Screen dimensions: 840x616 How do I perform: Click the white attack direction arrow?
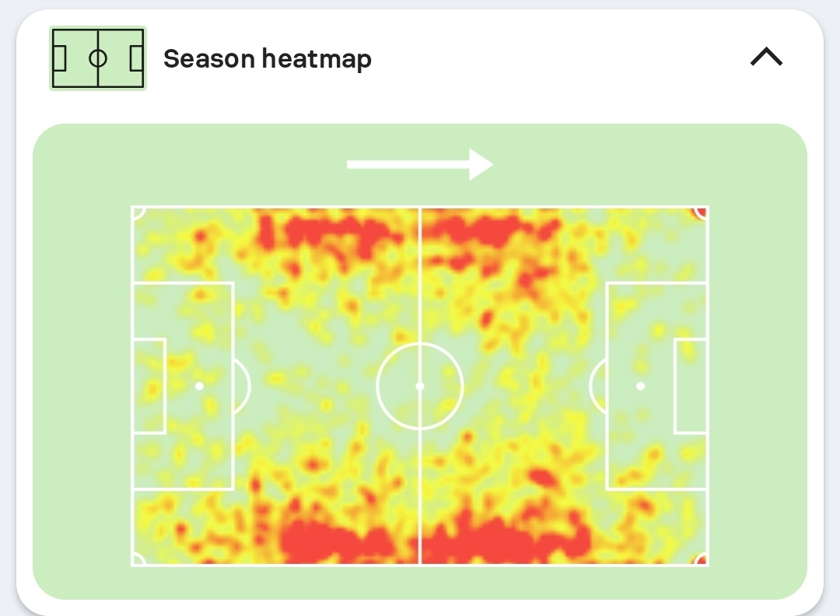point(420,164)
